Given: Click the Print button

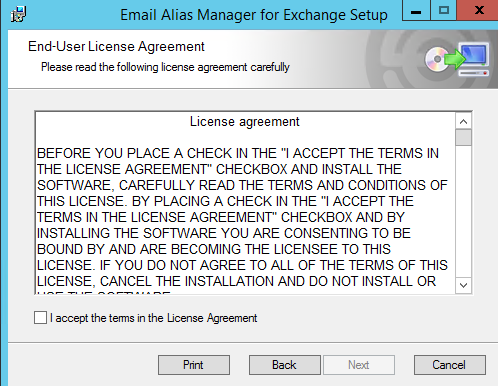Looking at the screenshot, I should (x=194, y=365).
